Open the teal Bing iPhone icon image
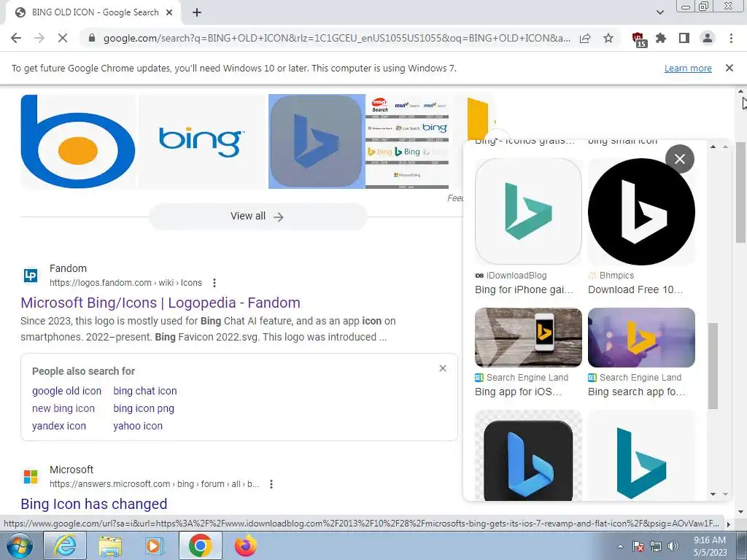The width and height of the screenshot is (747, 560). click(x=528, y=211)
